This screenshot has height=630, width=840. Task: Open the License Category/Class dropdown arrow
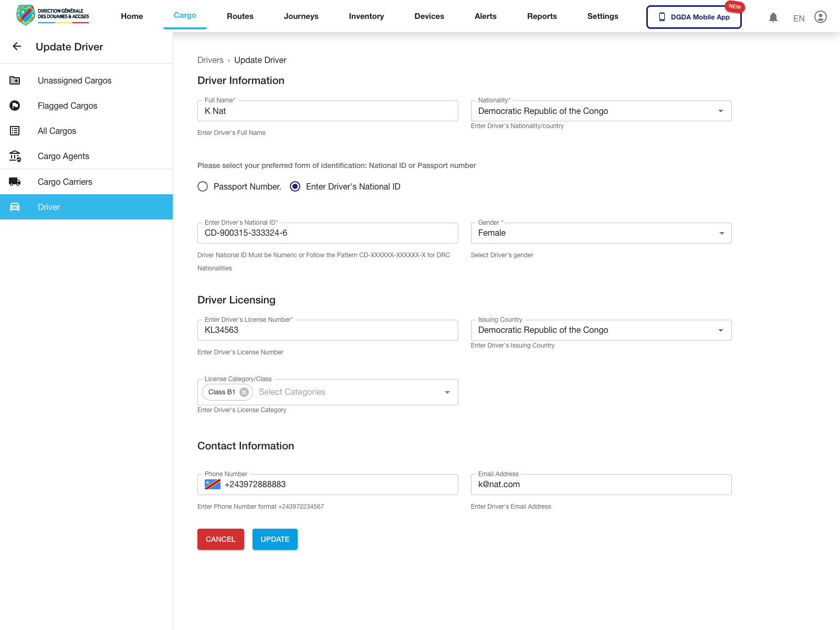[447, 392]
